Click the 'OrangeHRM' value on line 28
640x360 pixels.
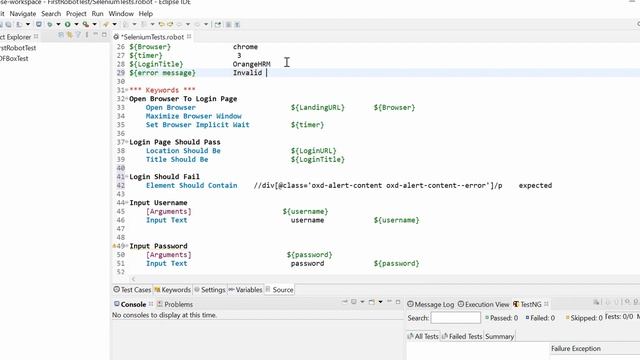coord(251,64)
